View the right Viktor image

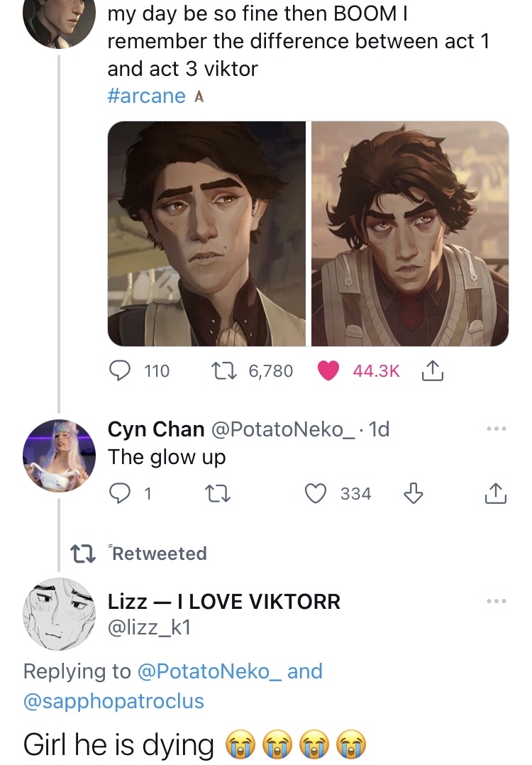(410, 233)
